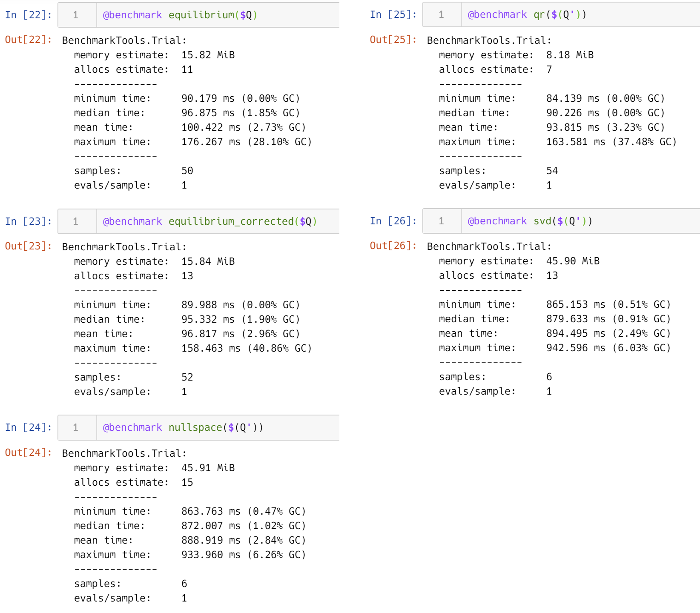Screen dimensions: 700x613
Task: Select the 863.763 ms minimum time
Action: coord(211,511)
